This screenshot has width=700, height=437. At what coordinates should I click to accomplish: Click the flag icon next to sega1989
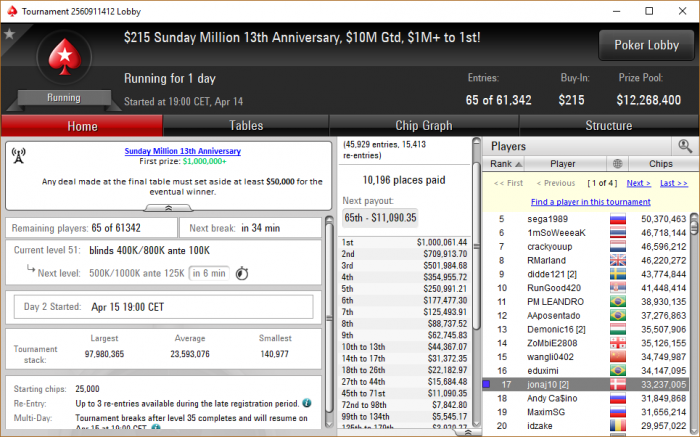point(617,219)
